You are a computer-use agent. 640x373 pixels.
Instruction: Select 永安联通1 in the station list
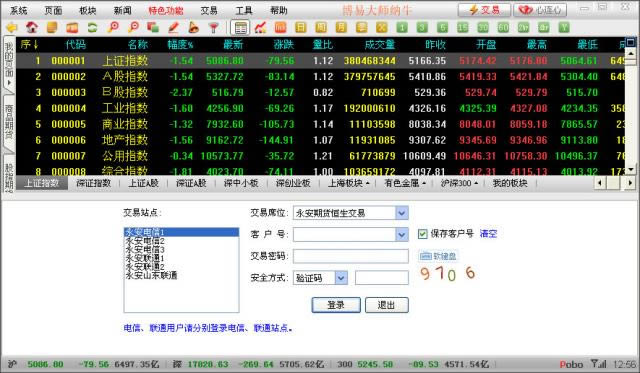click(144, 258)
